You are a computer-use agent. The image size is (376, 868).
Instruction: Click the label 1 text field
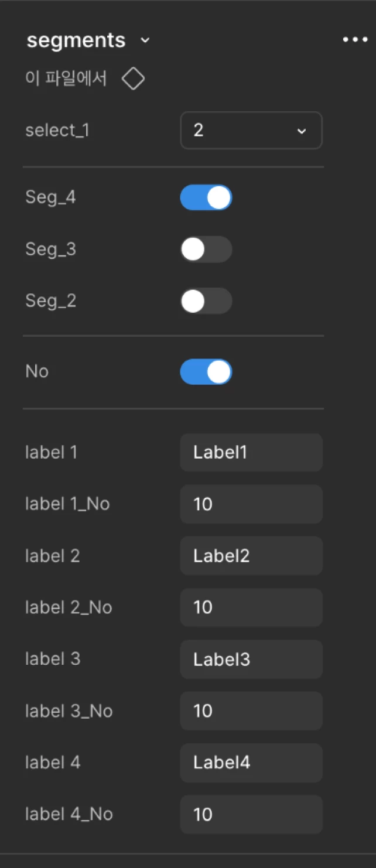tap(251, 452)
